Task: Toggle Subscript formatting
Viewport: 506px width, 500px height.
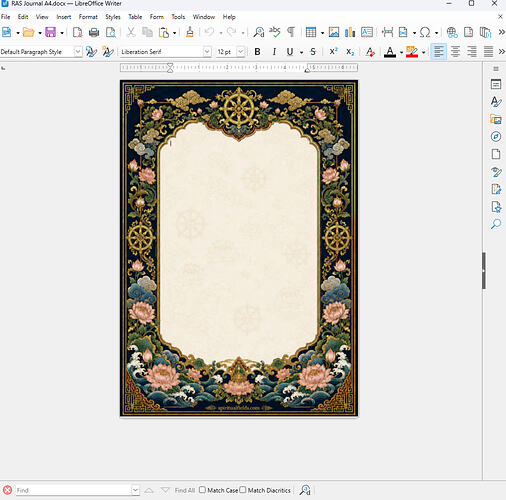Action: pos(350,52)
